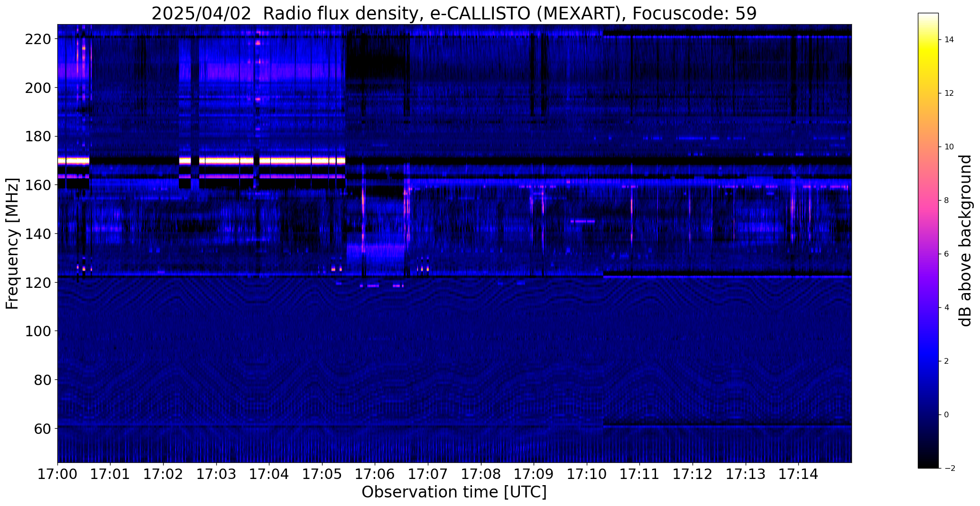Screen dimensions: 980x506
Task: Click the 17:11 time tick label
Action: point(640,474)
